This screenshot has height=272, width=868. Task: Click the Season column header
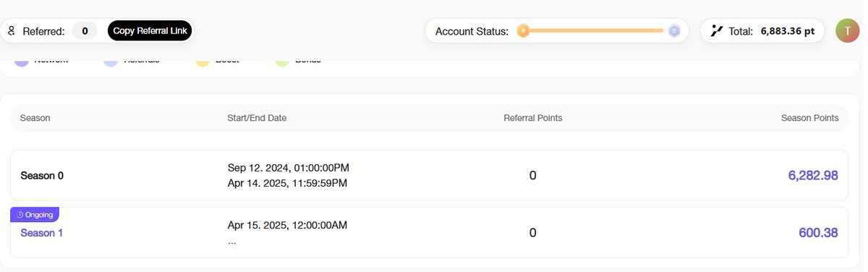point(35,118)
